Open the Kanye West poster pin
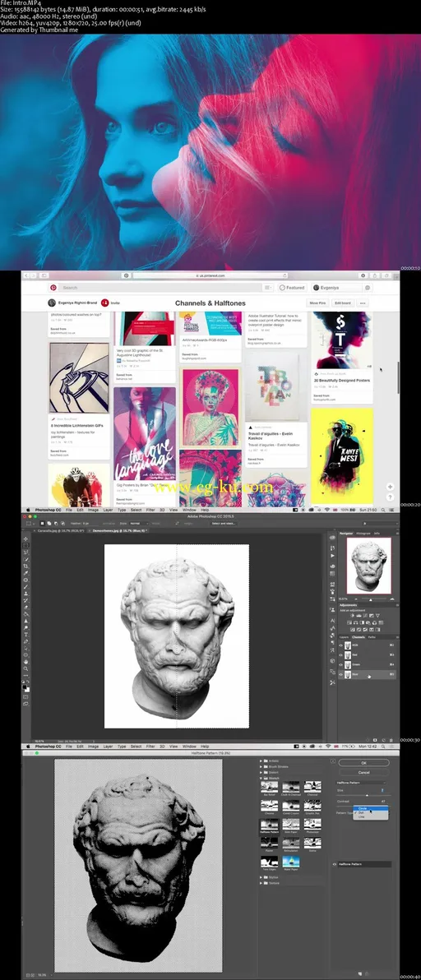421x980 pixels. point(342,457)
